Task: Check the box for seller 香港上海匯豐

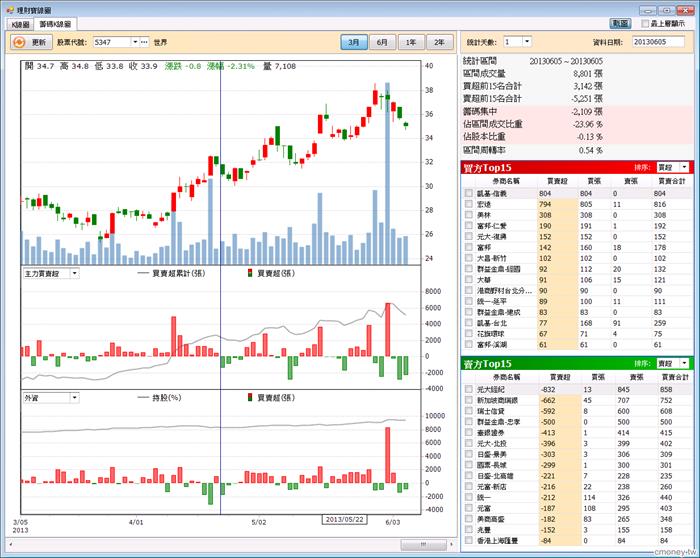Action: click(x=468, y=541)
